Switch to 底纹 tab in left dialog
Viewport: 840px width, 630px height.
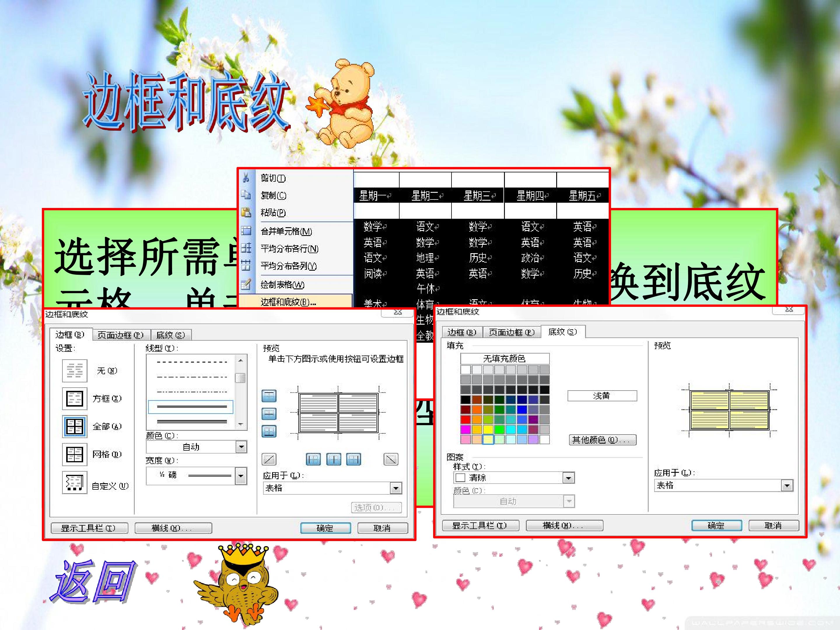coord(171,335)
